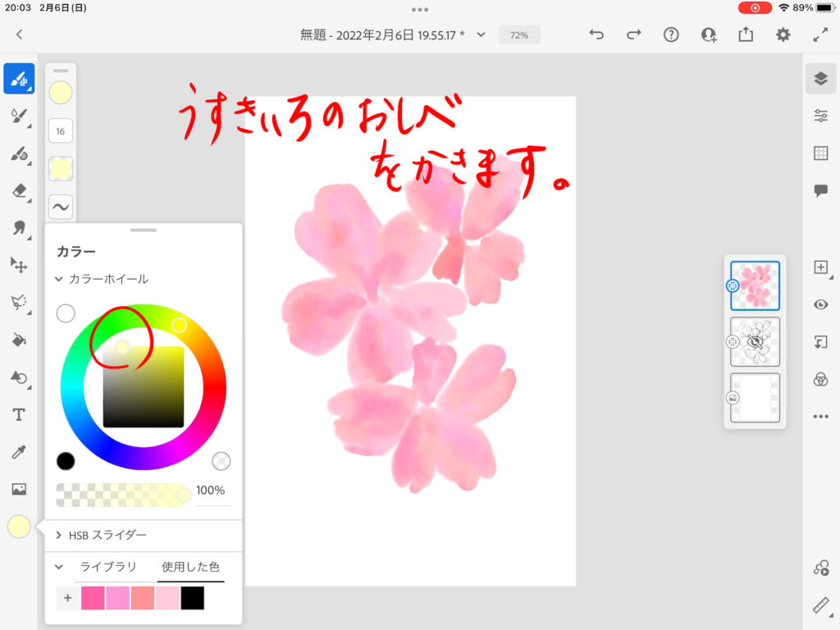Screen dimensions: 840x630
Task: Enter full screen mode
Action: [x=820, y=34]
